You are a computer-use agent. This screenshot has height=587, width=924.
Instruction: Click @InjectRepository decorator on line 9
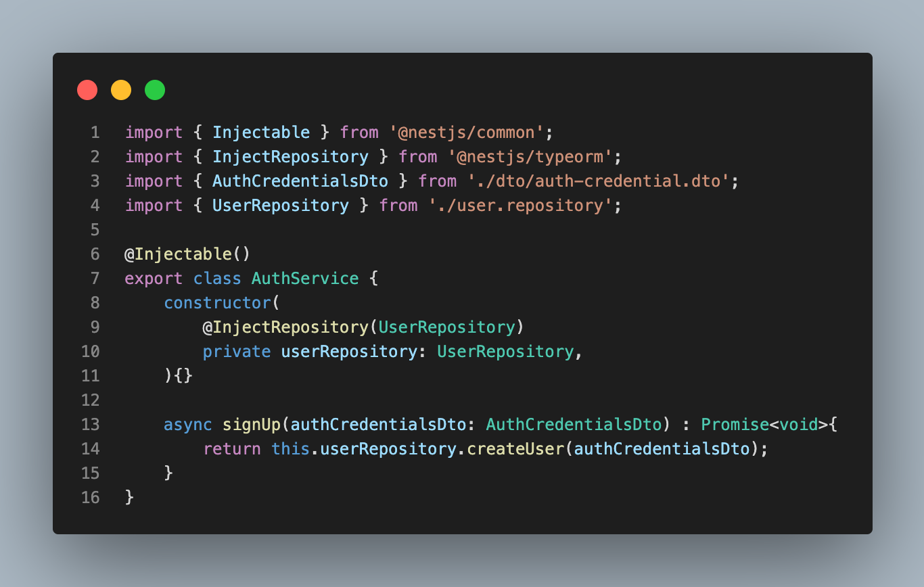(x=285, y=327)
